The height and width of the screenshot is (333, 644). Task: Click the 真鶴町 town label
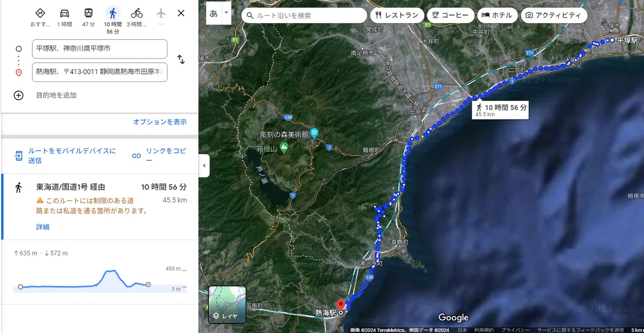click(x=400, y=242)
